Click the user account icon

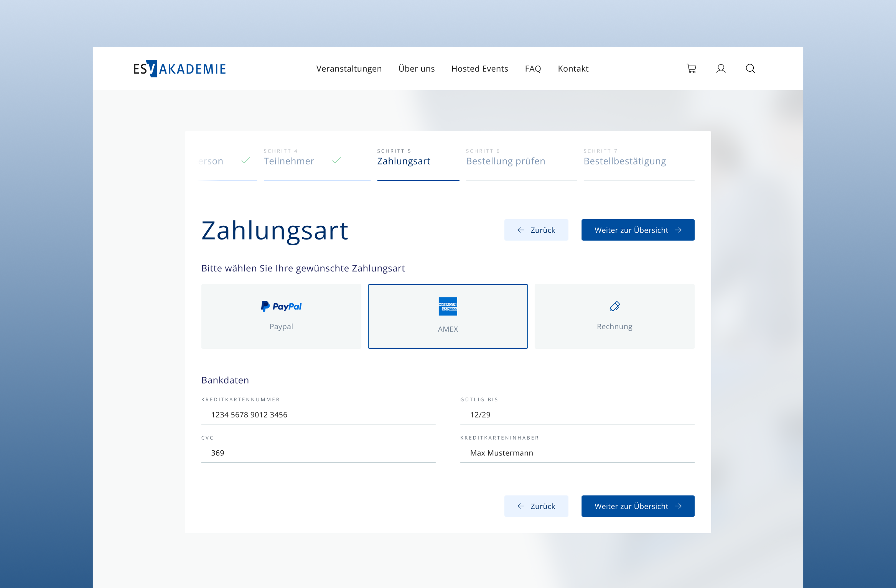point(721,69)
